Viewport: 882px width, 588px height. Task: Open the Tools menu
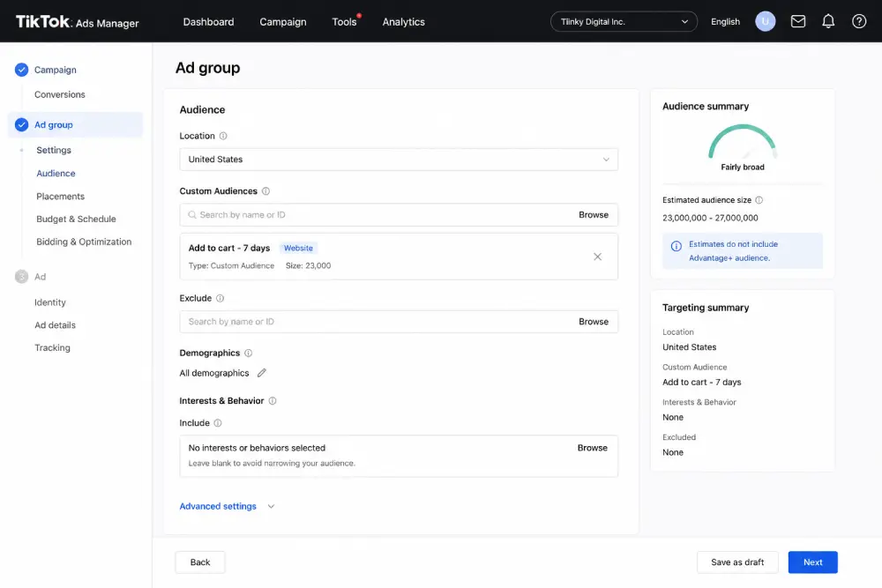click(x=344, y=22)
